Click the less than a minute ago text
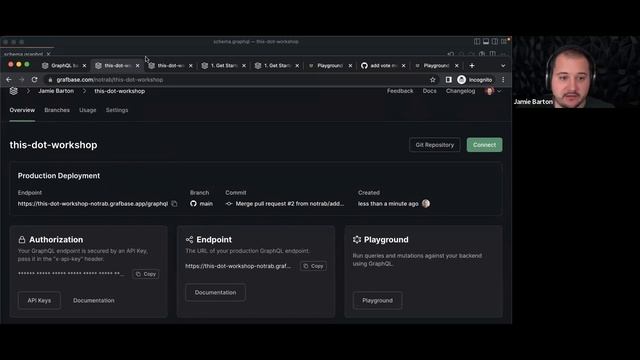640x360 pixels. [x=388, y=203]
